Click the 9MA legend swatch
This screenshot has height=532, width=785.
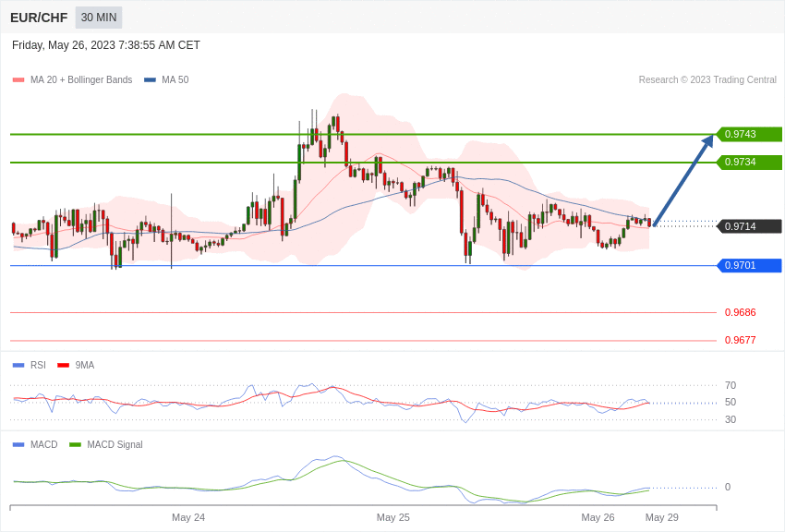pyautogui.click(x=64, y=366)
